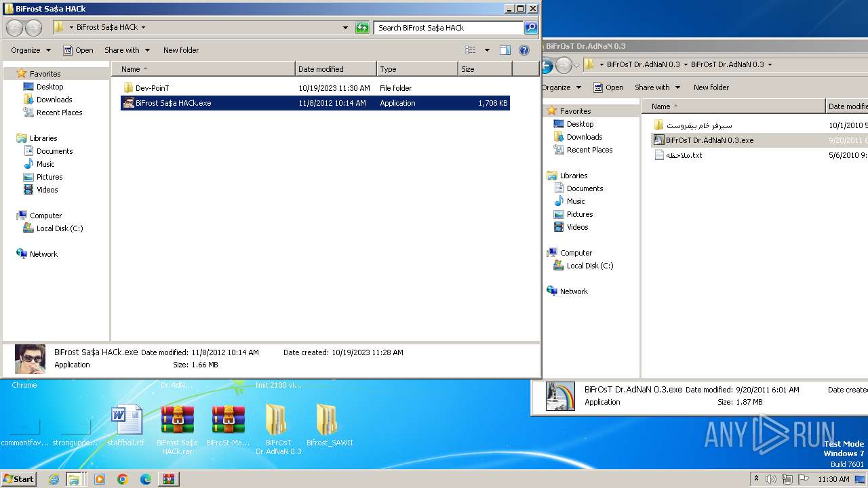The height and width of the screenshot is (488, 868).
Task: Open Pictures library in front window
Action: [x=50, y=177]
